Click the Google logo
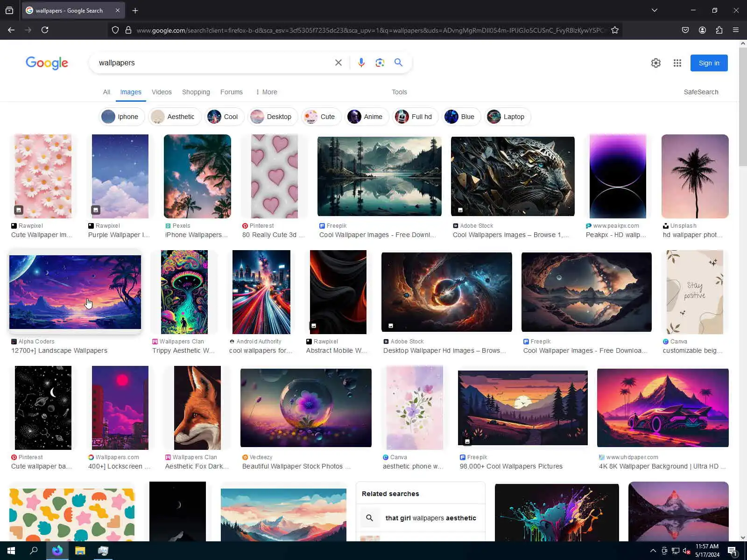The image size is (747, 560). (47, 63)
